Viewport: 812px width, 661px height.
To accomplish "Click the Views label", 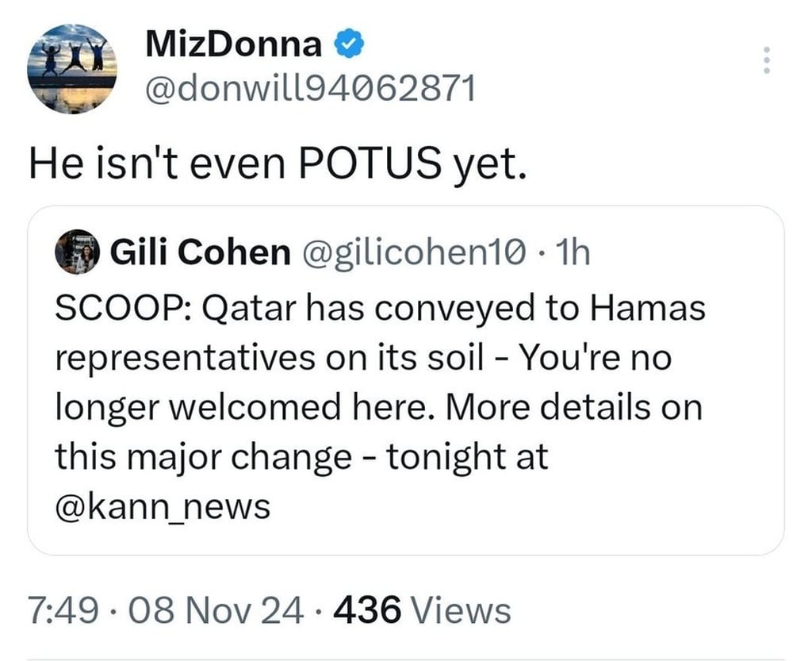I will coord(463,610).
